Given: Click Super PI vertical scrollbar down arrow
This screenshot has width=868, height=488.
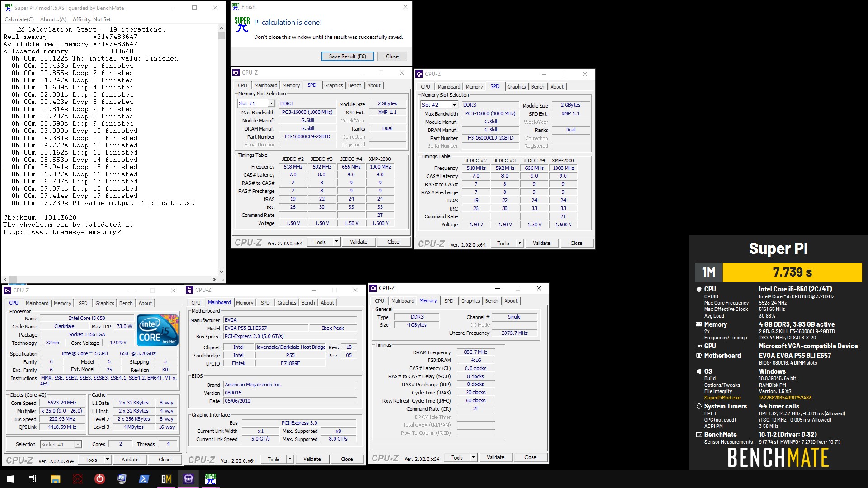Looking at the screenshot, I should (x=222, y=272).
